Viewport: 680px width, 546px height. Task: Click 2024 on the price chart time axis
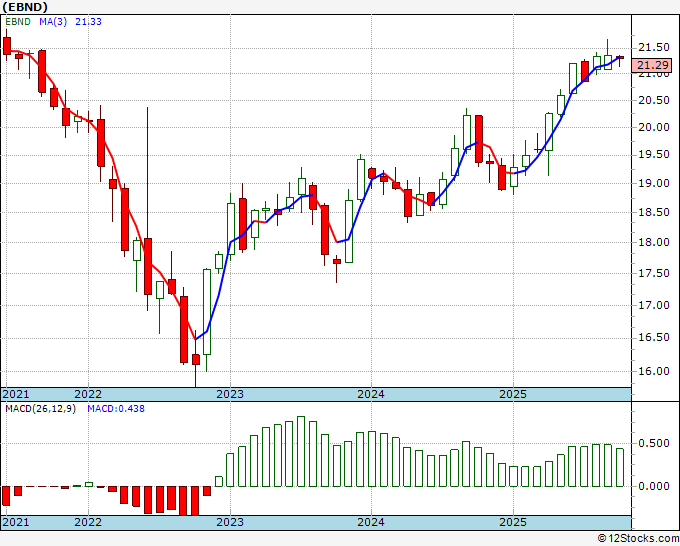(371, 394)
